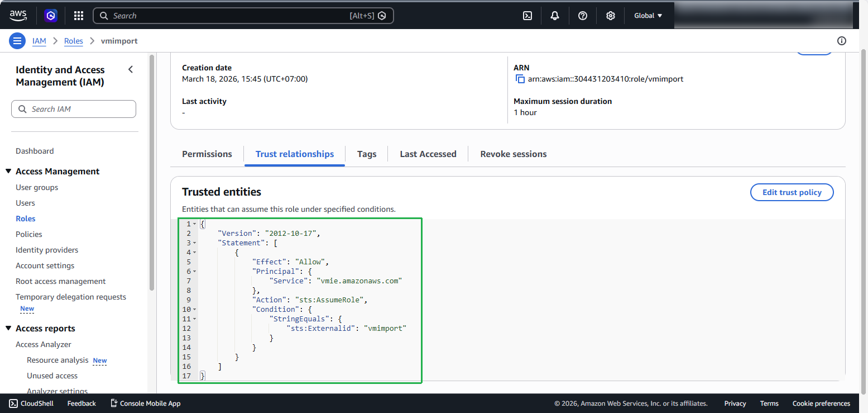Collapse the Access reports section
The image size is (868, 413).
click(8, 329)
